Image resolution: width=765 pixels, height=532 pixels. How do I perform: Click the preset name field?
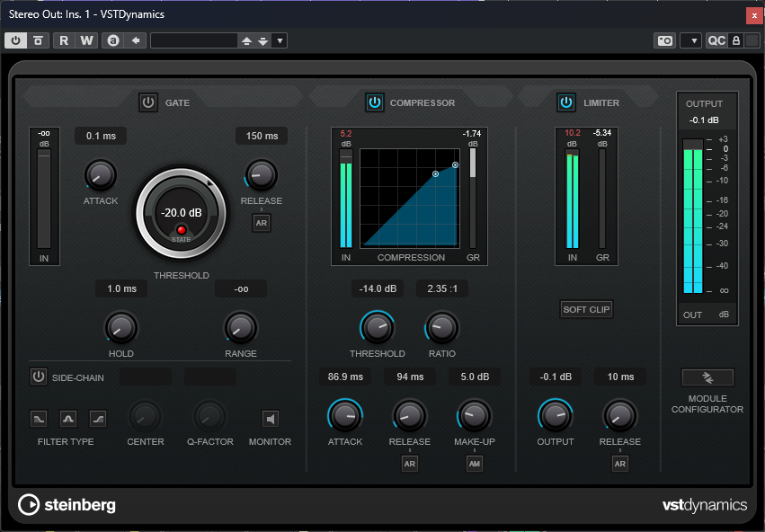(194, 40)
